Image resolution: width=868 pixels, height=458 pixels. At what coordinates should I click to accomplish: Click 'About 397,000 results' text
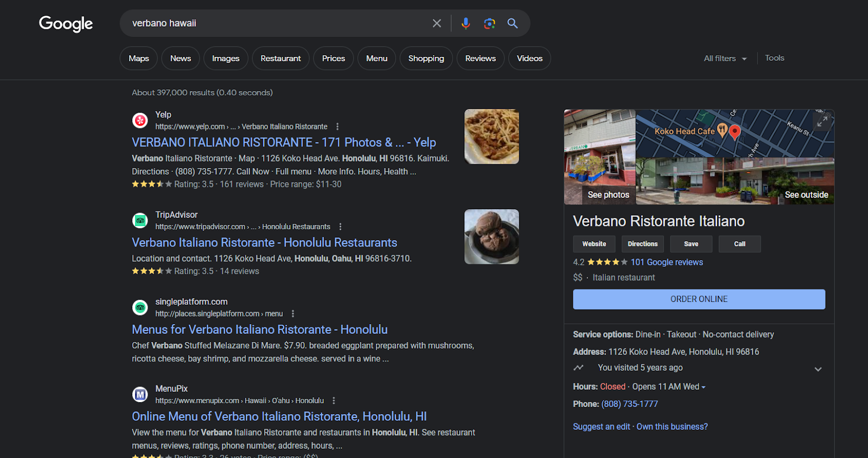[202, 93]
